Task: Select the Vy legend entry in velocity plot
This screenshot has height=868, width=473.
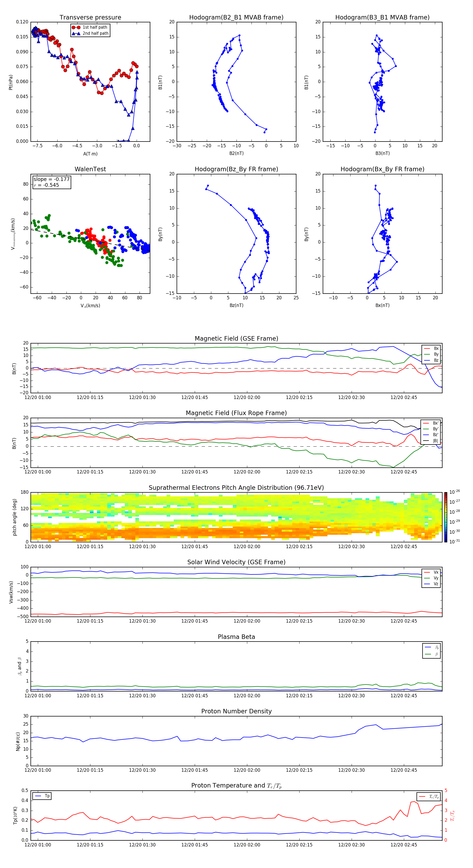Action: [x=431, y=578]
